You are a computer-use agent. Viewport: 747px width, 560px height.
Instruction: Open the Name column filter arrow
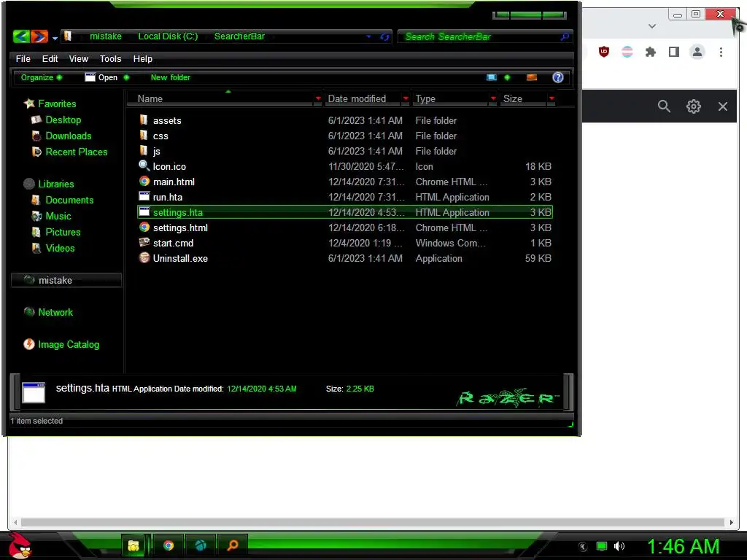pyautogui.click(x=318, y=98)
